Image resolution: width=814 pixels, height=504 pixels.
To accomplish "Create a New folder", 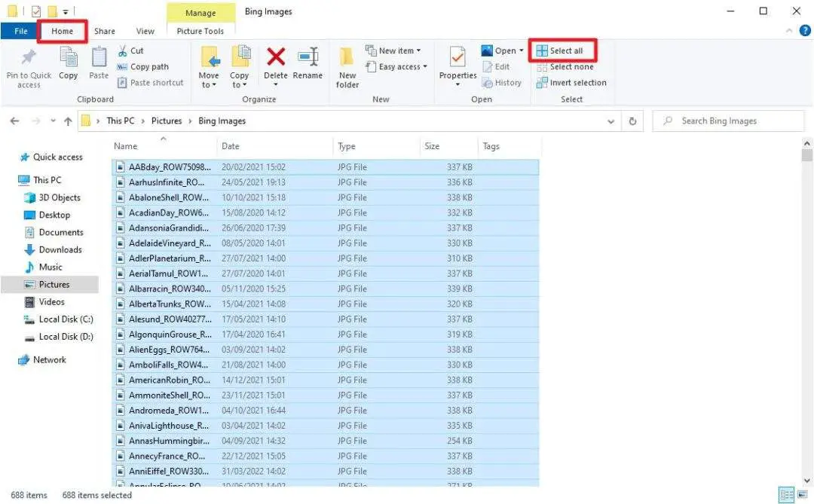I will coord(347,66).
